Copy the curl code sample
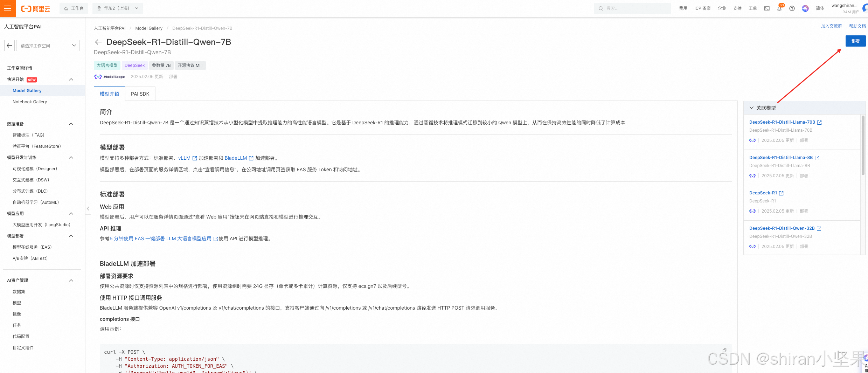Screen dimensions: 868x373 (724, 350)
